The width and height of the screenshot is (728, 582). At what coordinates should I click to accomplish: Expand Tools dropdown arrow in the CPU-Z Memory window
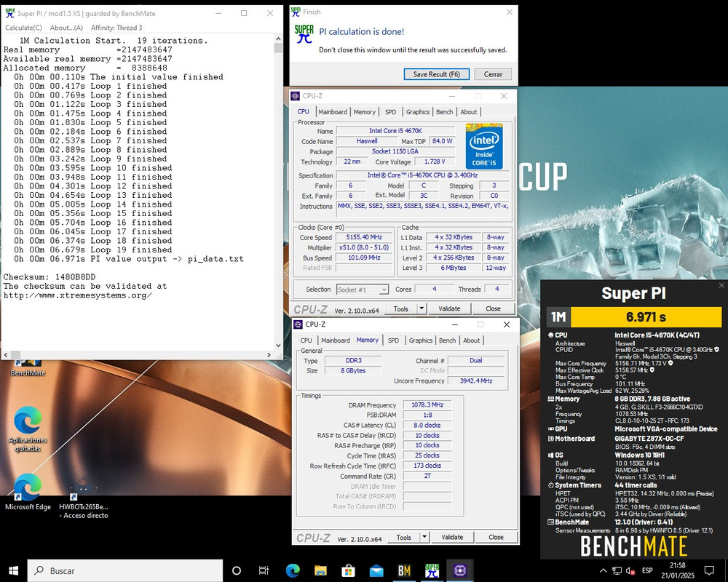(424, 537)
